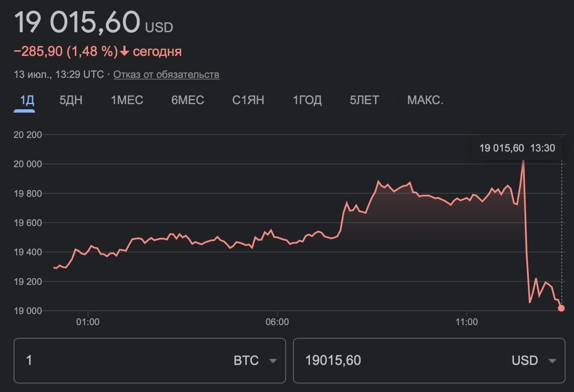
Task: Click the сегодня label
Action: click(x=157, y=52)
